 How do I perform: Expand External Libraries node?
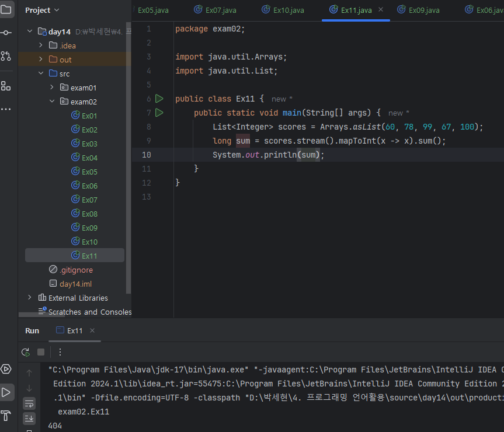pyautogui.click(x=30, y=297)
